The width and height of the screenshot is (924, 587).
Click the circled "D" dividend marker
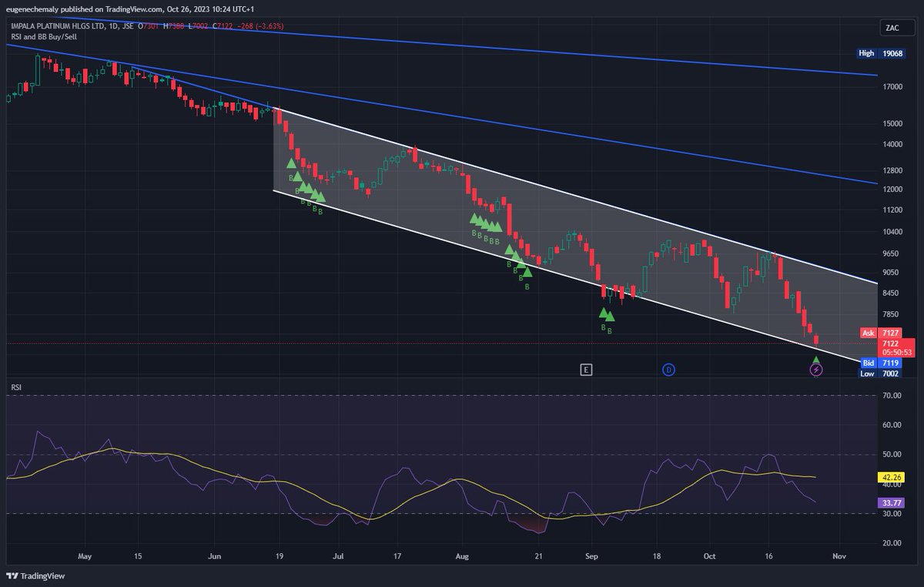tap(670, 370)
